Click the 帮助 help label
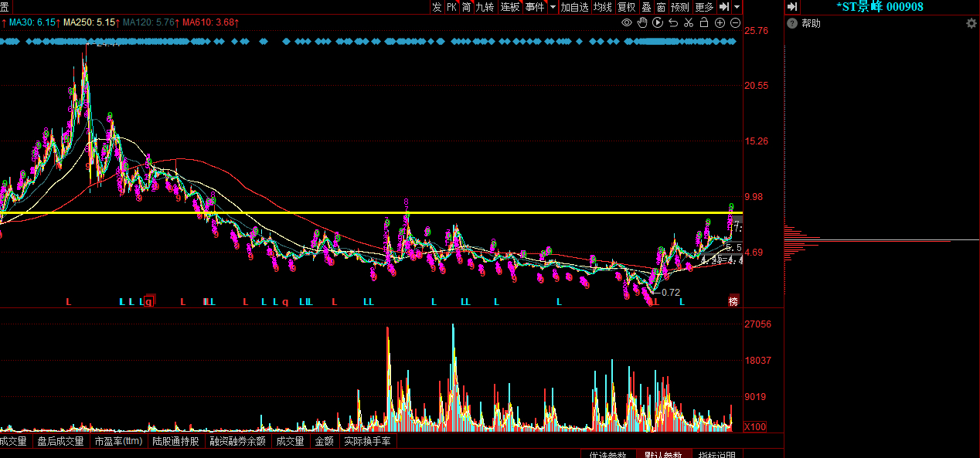This screenshot has height=458, width=980. point(811,23)
